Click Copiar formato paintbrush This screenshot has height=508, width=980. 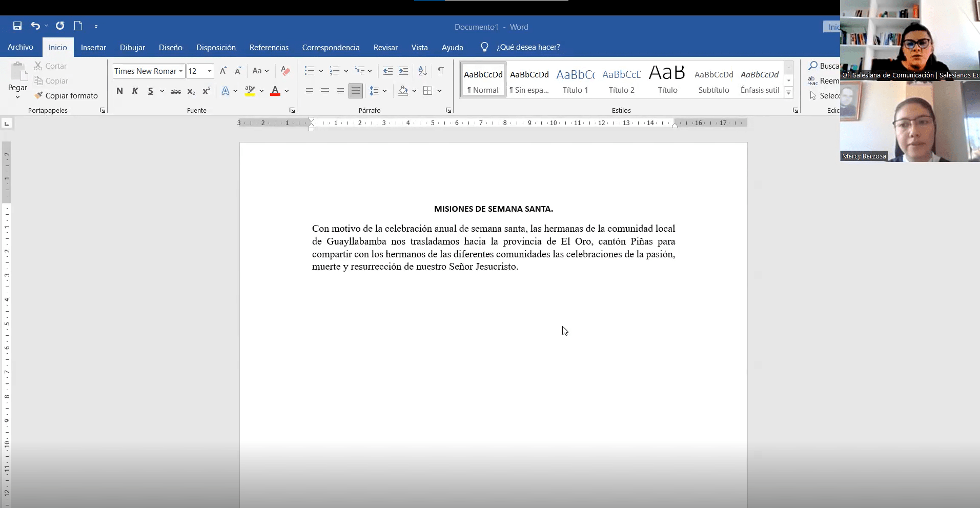(x=66, y=95)
